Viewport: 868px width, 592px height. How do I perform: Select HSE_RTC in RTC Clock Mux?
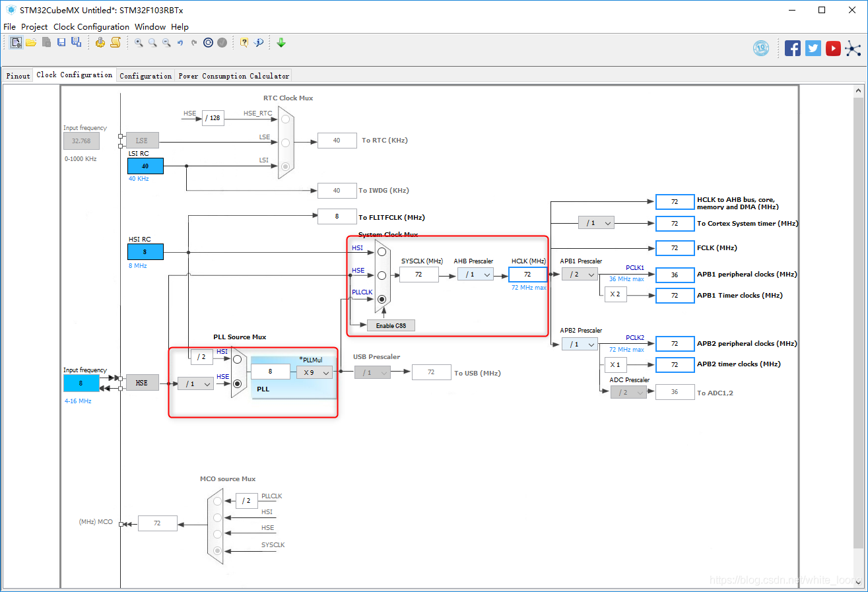coord(285,119)
